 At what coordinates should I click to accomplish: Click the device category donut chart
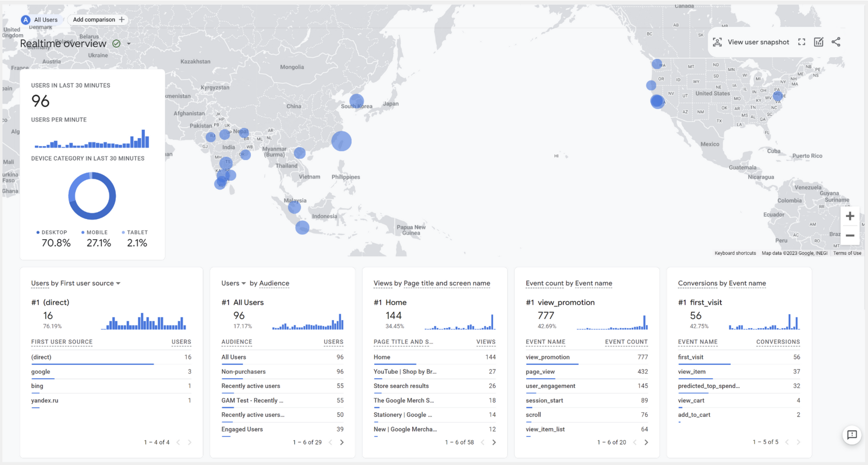tap(92, 196)
